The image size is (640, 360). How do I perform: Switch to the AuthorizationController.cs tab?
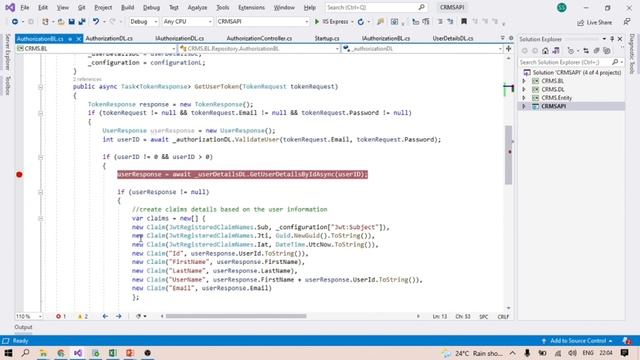point(259,38)
